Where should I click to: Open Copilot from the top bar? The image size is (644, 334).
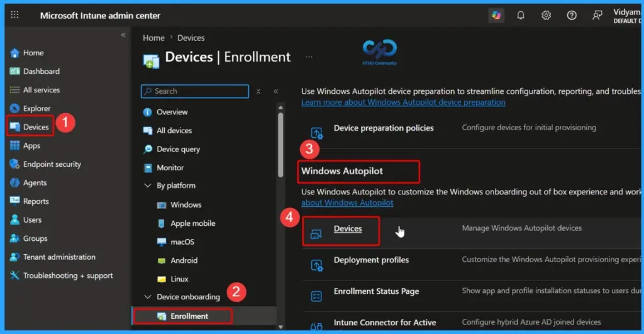click(x=496, y=15)
